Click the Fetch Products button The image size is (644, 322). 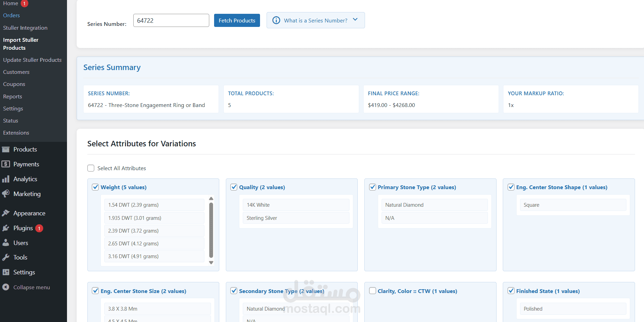click(x=237, y=20)
